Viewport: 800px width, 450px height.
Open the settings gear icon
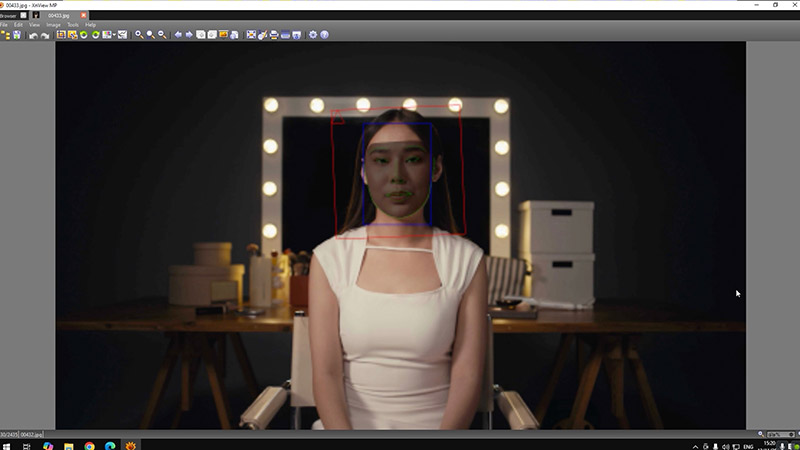point(313,35)
